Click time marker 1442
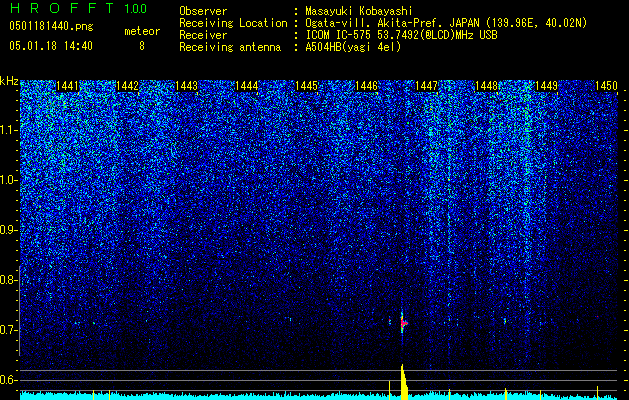Viewport: 629px width, 400px height. coord(127,86)
